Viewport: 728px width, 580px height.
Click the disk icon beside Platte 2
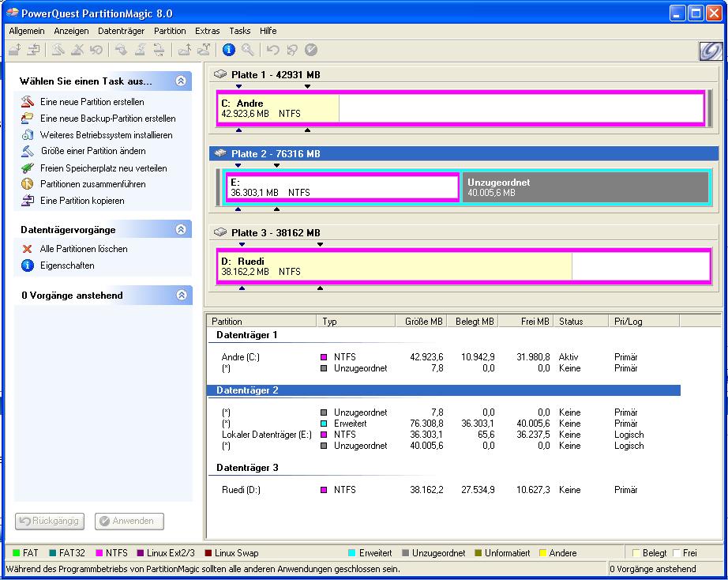tap(220, 153)
